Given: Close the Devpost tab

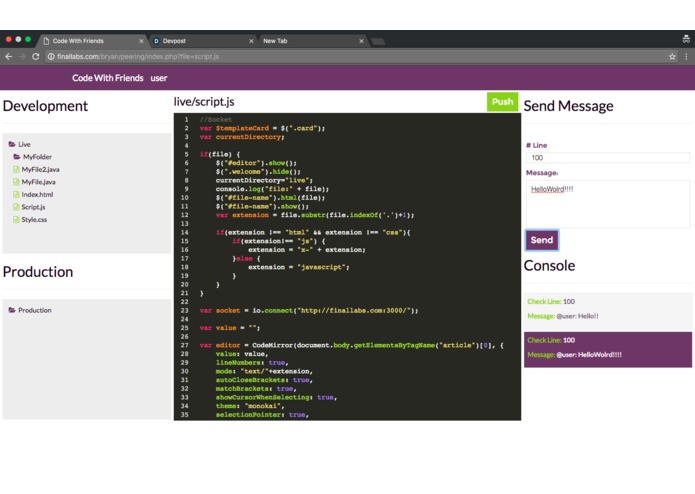Looking at the screenshot, I should [251, 41].
